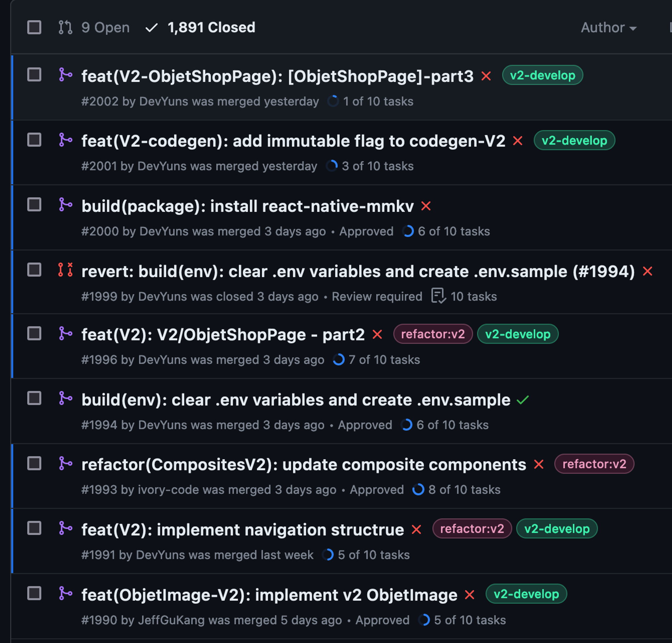Click the failed status X on react-native-mmkv PR

tap(426, 206)
